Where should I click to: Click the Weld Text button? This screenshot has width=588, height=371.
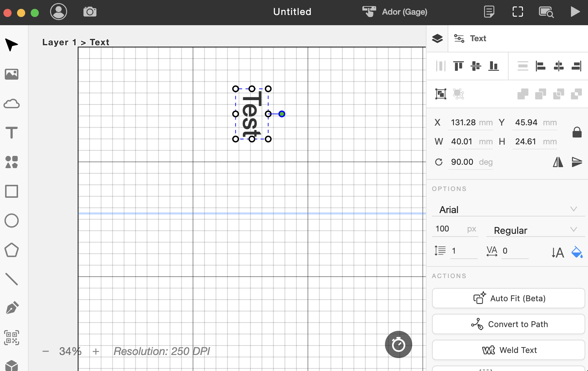(x=508, y=350)
